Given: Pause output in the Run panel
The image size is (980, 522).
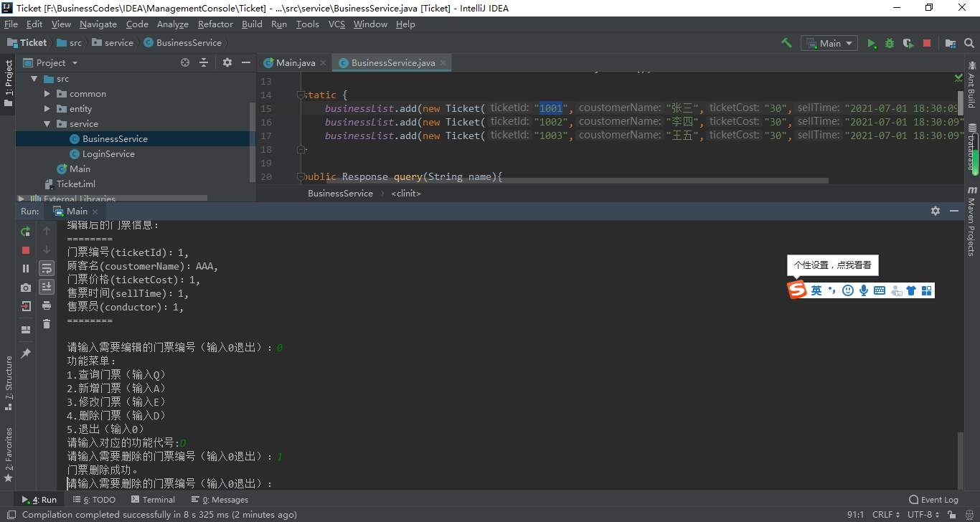Looking at the screenshot, I should pyautogui.click(x=26, y=268).
